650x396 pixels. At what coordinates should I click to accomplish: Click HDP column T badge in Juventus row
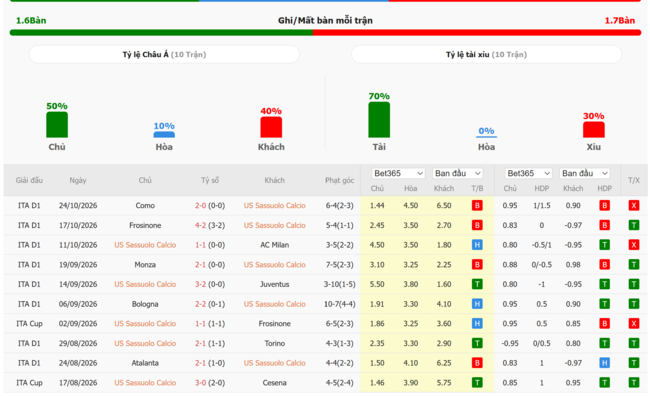[604, 284]
